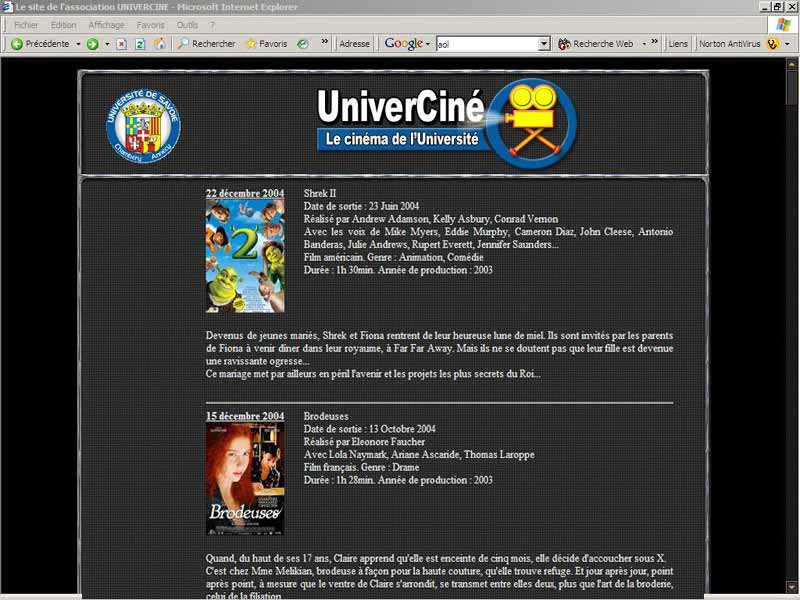Click the Liens toolbar button
800x600 pixels.
[x=678, y=43]
